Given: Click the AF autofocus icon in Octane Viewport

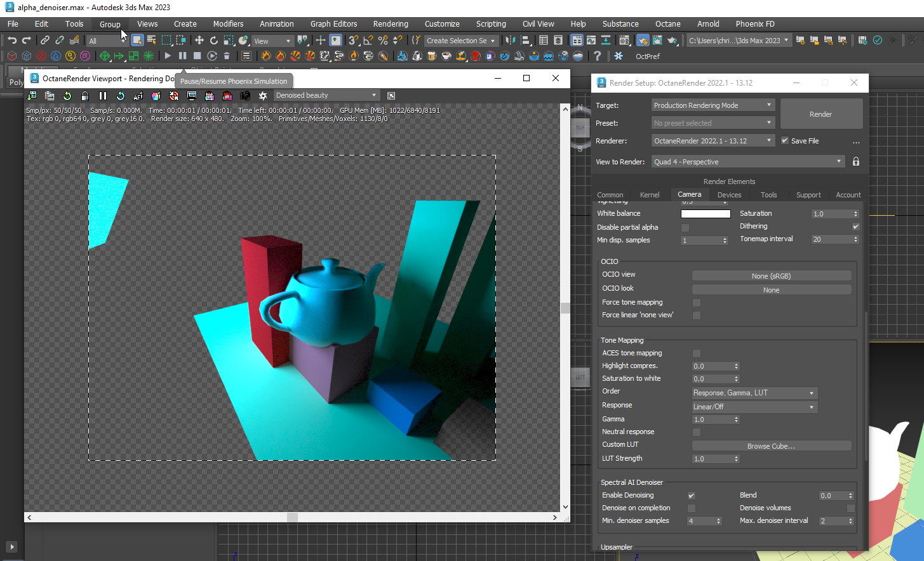Looking at the screenshot, I should point(138,96).
